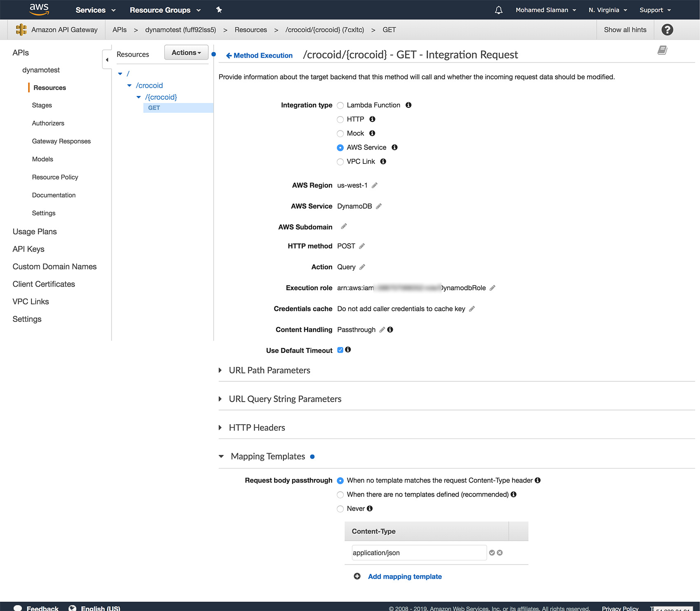Open the pin shortcuts icon in top bar

219,10
